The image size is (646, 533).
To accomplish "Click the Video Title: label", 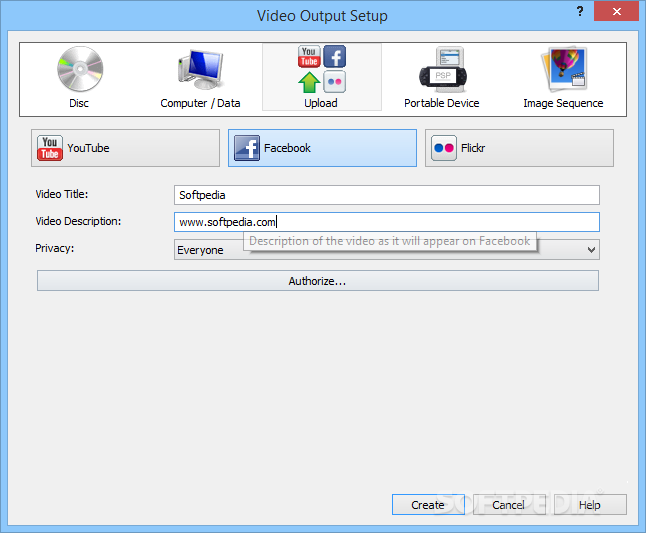I will 62,194.
